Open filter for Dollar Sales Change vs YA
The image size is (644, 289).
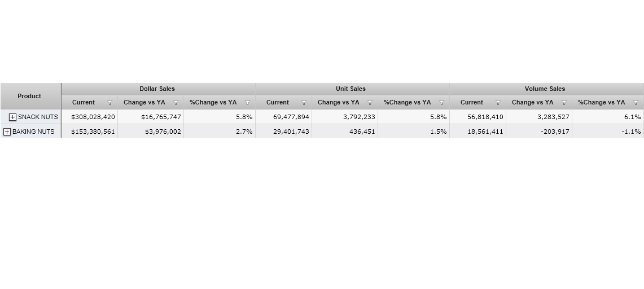176,103
